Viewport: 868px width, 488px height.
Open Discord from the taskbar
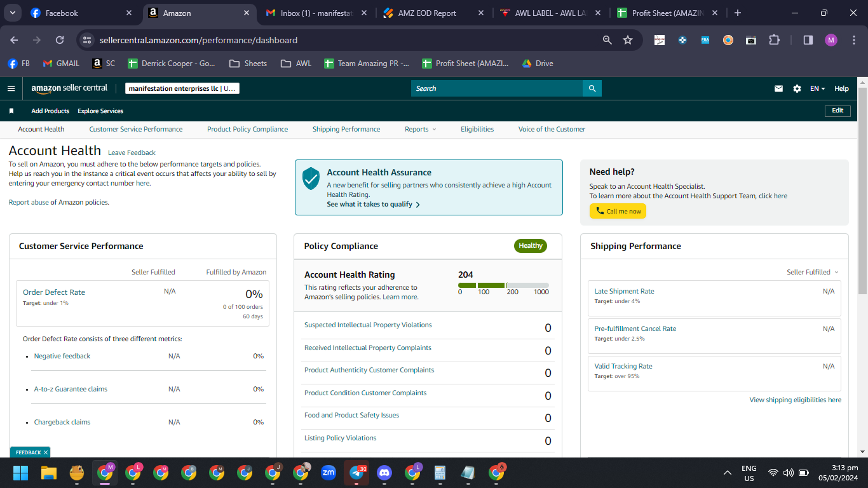tap(384, 473)
